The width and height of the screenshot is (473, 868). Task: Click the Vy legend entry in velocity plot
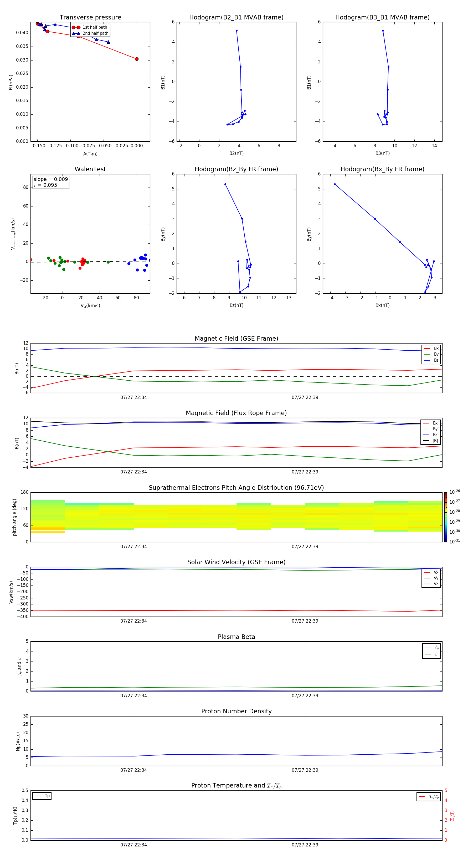(x=431, y=578)
